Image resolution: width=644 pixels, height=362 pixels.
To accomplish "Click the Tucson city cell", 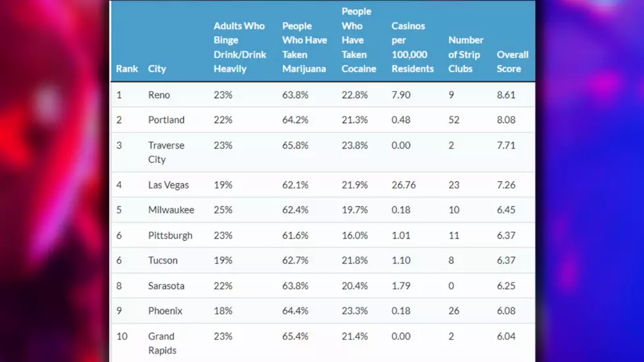I will pos(163,261).
